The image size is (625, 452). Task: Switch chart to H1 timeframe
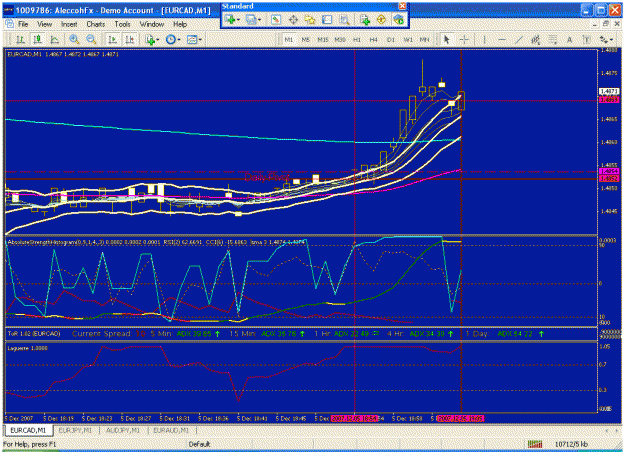tap(357, 39)
